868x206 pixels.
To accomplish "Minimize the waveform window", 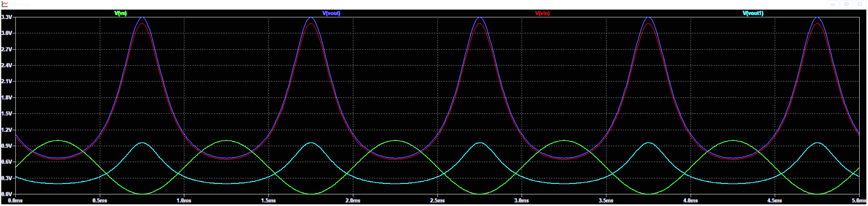I will (x=832, y=4).
